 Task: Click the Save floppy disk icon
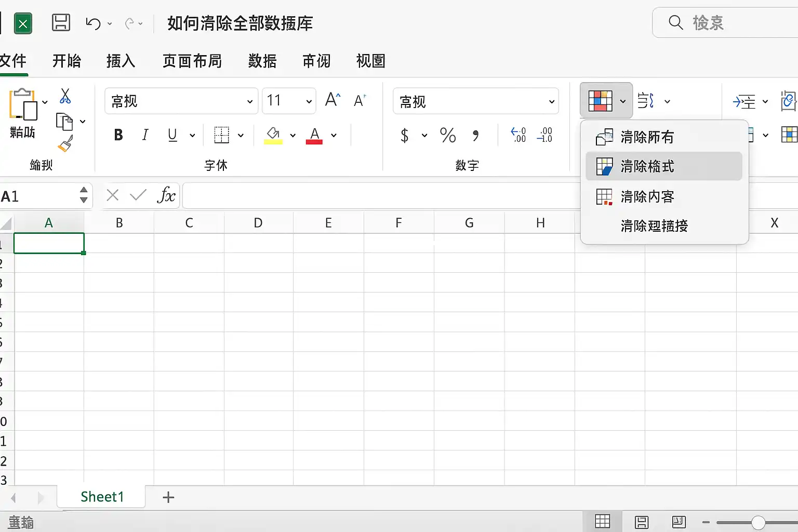coord(61,23)
